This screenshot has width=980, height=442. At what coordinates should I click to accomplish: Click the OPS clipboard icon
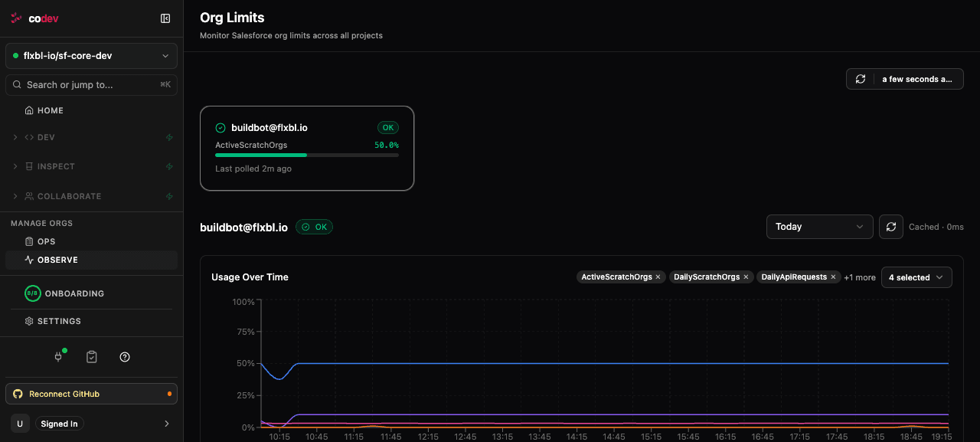tap(29, 241)
